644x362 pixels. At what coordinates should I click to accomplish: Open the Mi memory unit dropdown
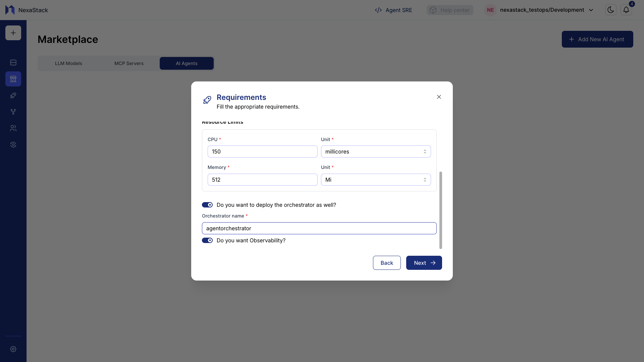(x=375, y=180)
